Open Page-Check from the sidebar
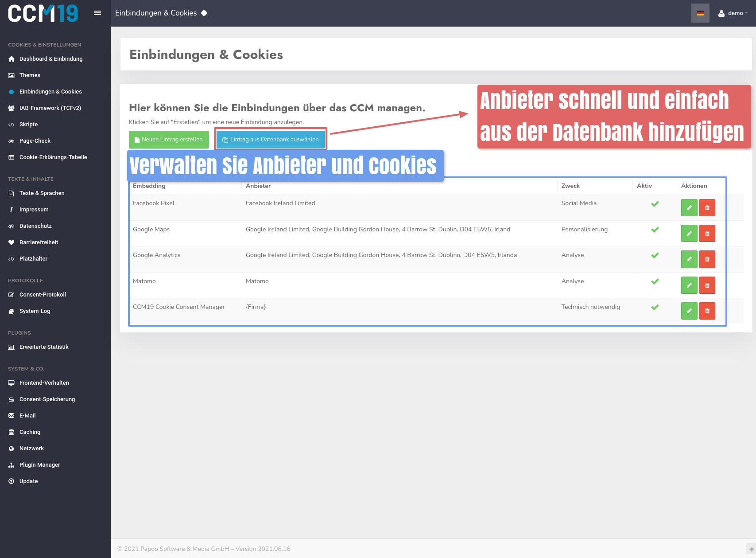 (x=35, y=141)
